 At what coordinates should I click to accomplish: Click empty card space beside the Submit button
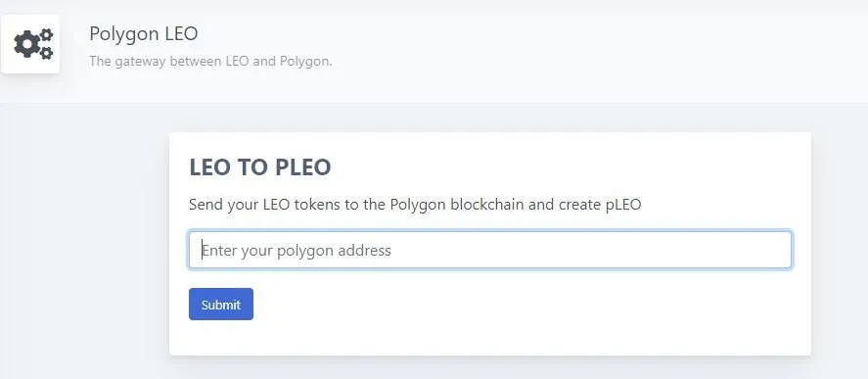(498, 305)
